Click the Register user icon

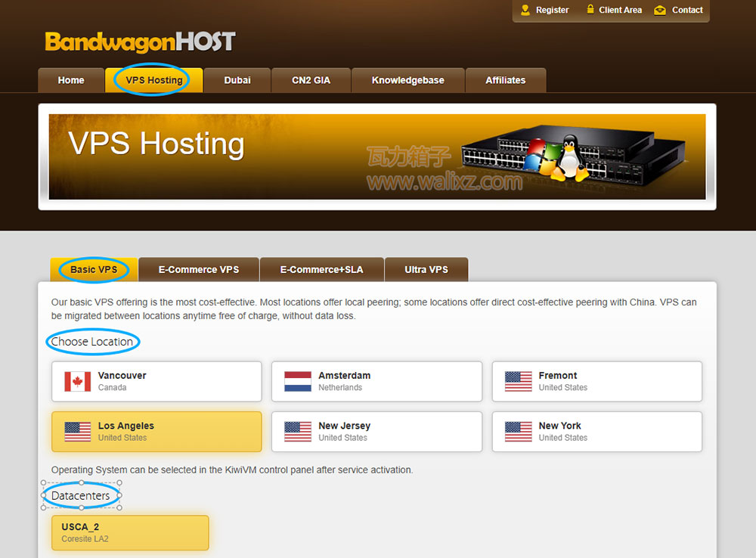coord(525,10)
